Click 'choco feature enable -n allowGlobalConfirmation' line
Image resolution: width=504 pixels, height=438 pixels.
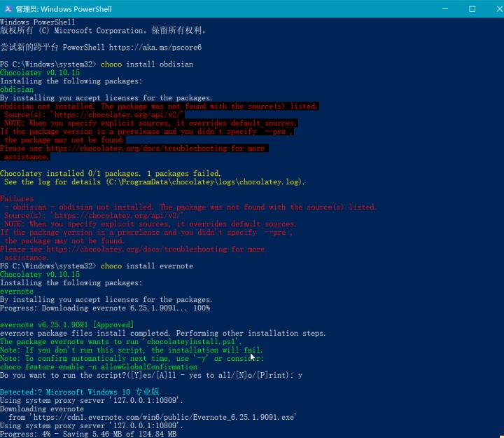pos(99,367)
